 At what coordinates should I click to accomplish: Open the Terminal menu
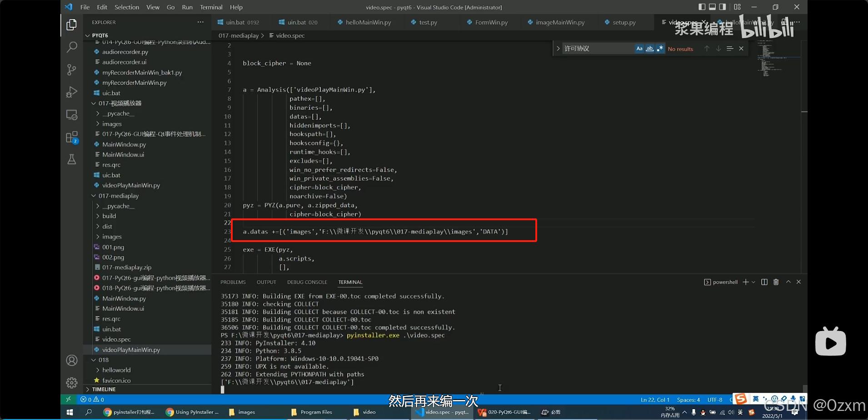[x=211, y=7]
